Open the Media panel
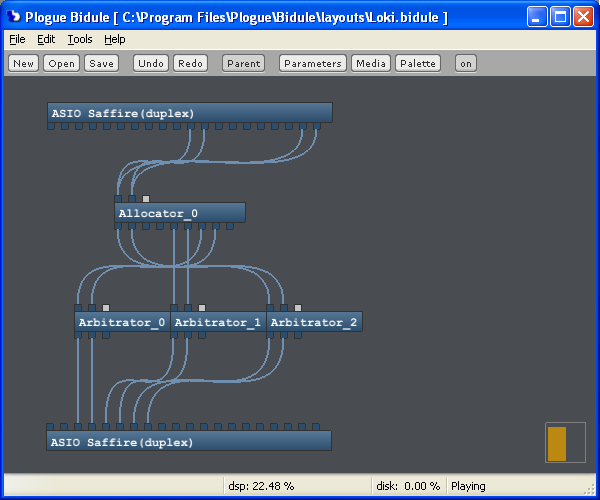Screen dimensions: 600x500 [x=371, y=64]
